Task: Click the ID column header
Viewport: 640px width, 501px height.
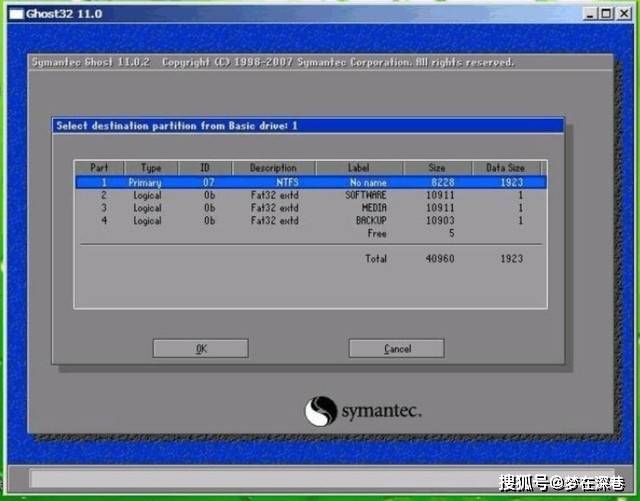Action: tap(205, 168)
